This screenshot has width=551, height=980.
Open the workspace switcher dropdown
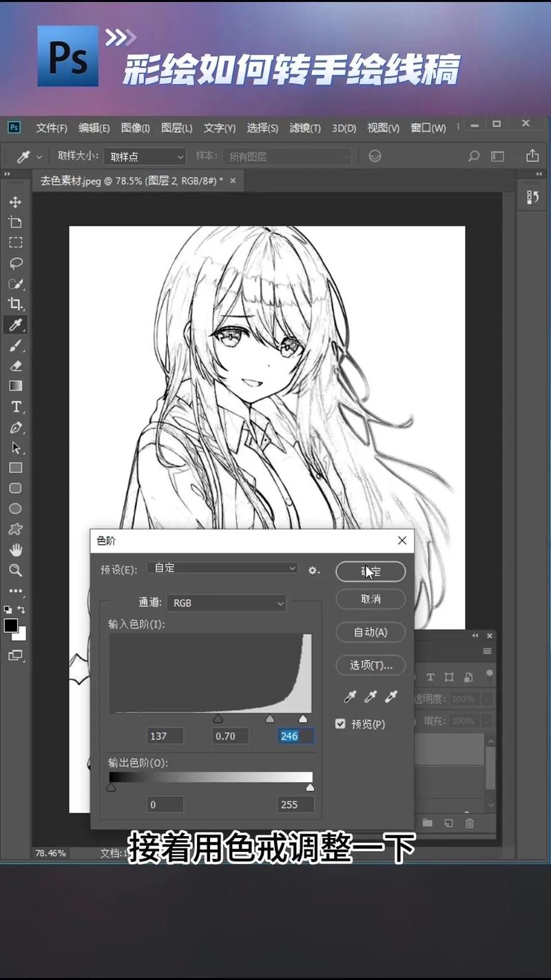pos(498,156)
